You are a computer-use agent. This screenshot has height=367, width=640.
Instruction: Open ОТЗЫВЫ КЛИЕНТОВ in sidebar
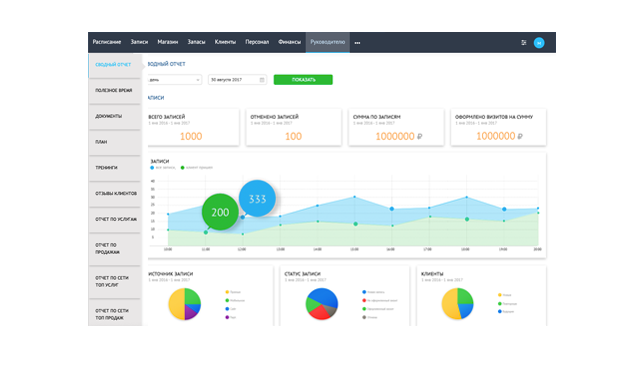click(x=115, y=194)
